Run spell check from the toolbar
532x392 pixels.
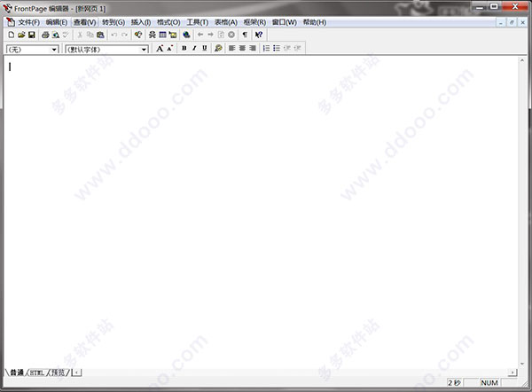66,35
